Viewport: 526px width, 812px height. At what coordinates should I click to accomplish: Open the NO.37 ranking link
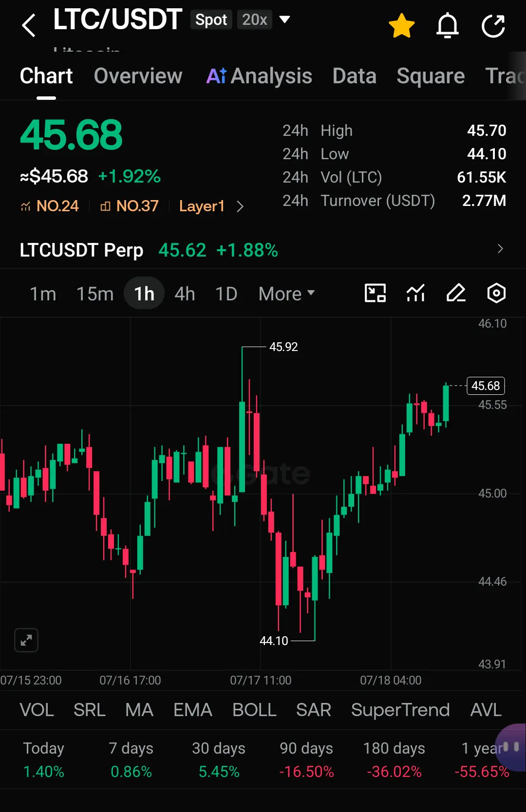pos(130,206)
